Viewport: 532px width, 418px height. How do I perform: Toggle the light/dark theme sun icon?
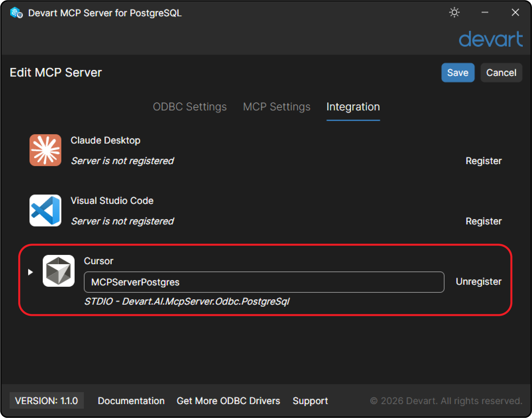coord(454,13)
